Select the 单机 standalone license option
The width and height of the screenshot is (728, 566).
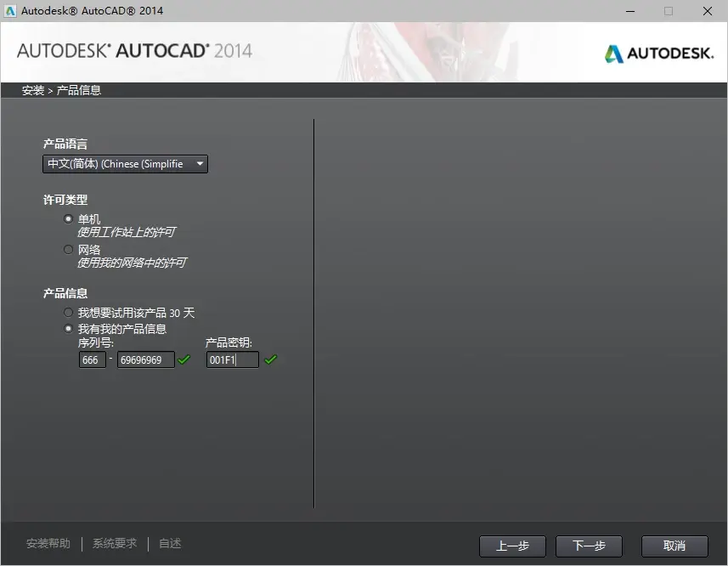68,218
